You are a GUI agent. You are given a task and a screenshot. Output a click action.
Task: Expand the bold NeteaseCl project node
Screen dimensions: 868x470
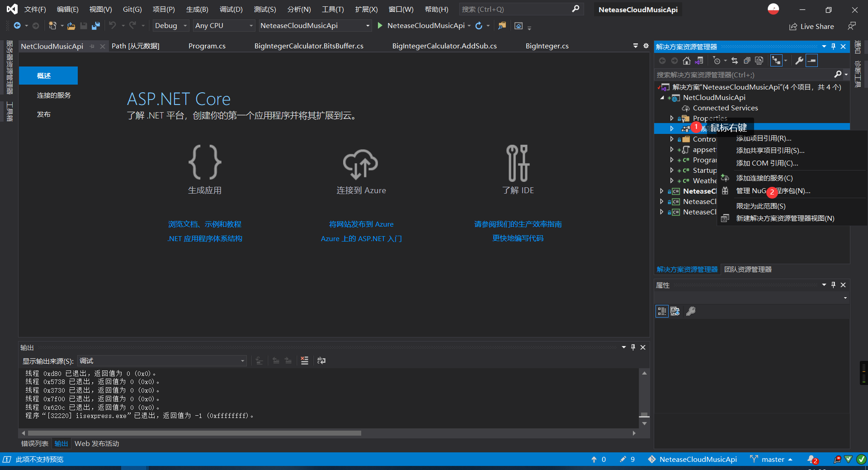coord(662,191)
